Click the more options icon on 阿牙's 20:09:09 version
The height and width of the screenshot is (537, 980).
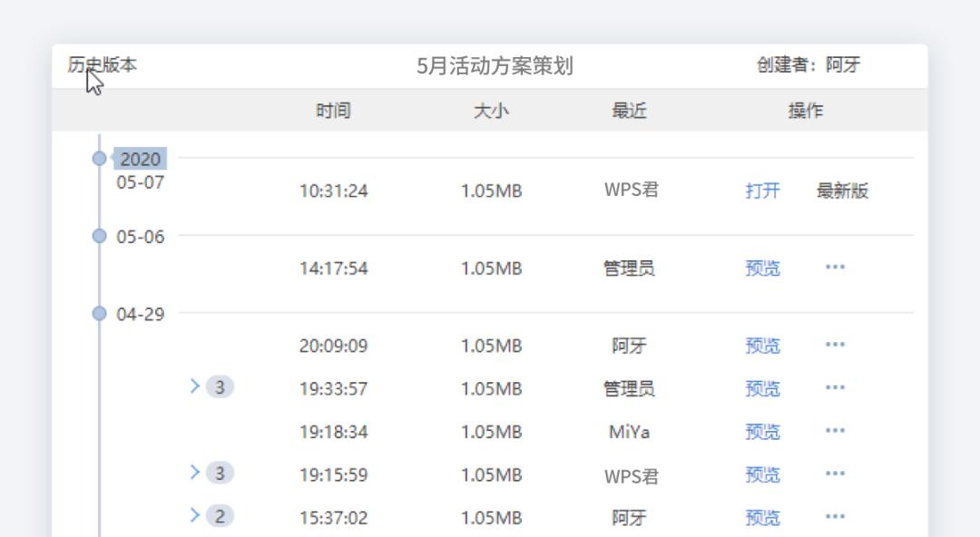click(x=834, y=345)
